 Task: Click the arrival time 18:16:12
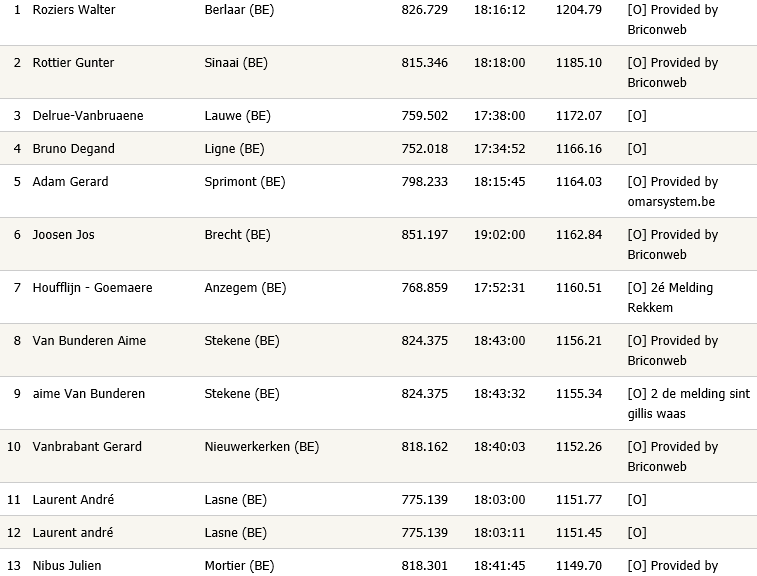tap(499, 10)
